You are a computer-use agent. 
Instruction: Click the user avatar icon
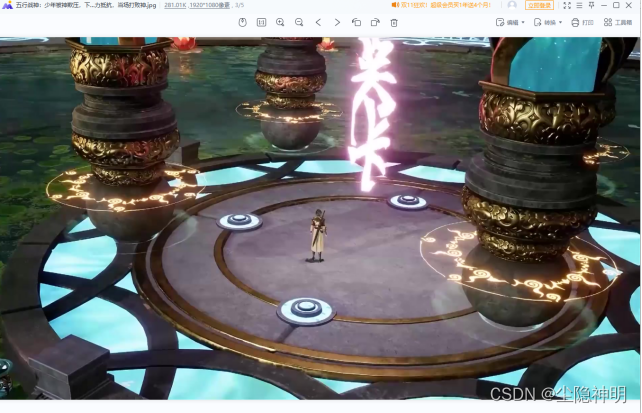(x=512, y=5)
